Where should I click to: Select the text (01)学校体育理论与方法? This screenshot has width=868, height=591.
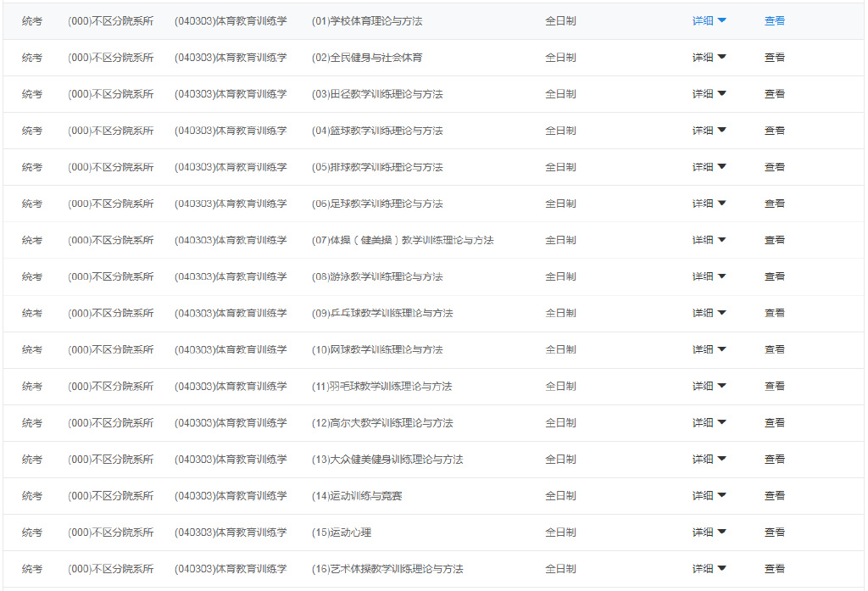tap(367, 21)
